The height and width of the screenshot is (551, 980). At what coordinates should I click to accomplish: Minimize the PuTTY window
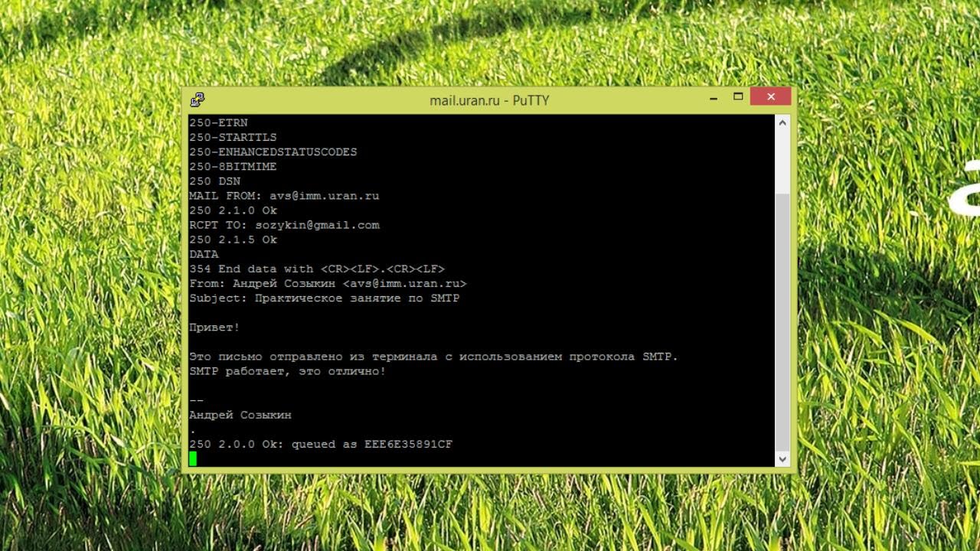(714, 98)
